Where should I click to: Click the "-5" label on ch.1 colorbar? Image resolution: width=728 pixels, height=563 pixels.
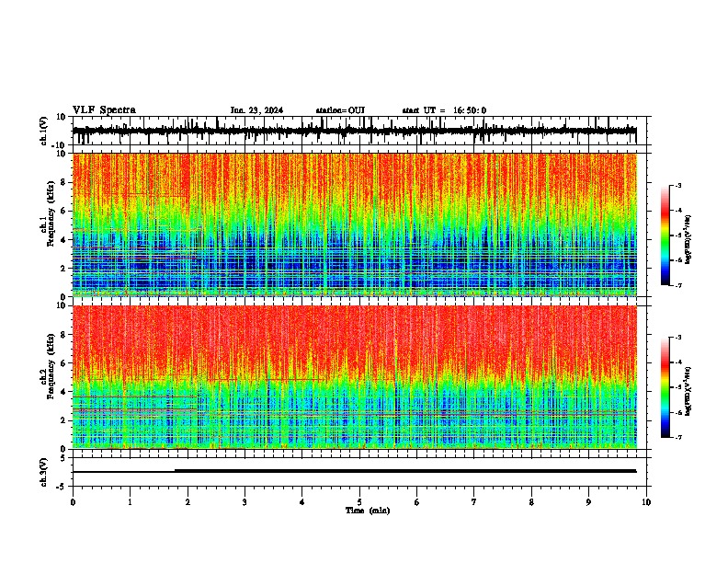[677, 236]
